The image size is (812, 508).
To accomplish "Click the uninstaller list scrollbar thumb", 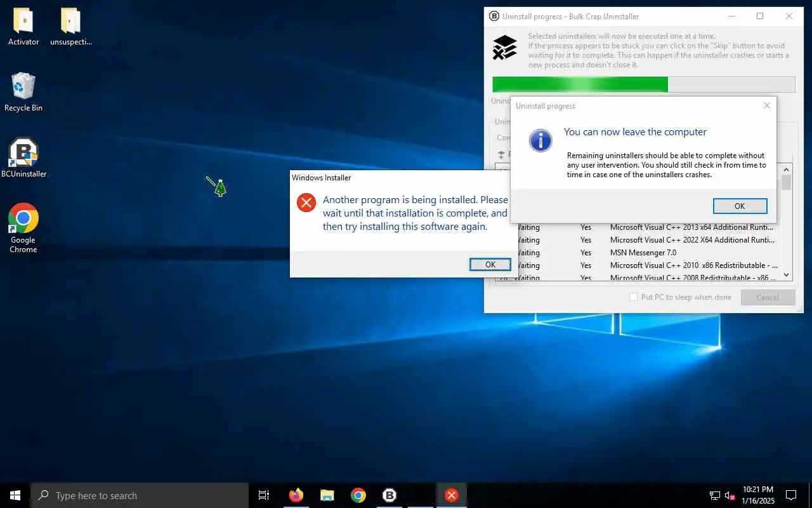I will (787, 183).
